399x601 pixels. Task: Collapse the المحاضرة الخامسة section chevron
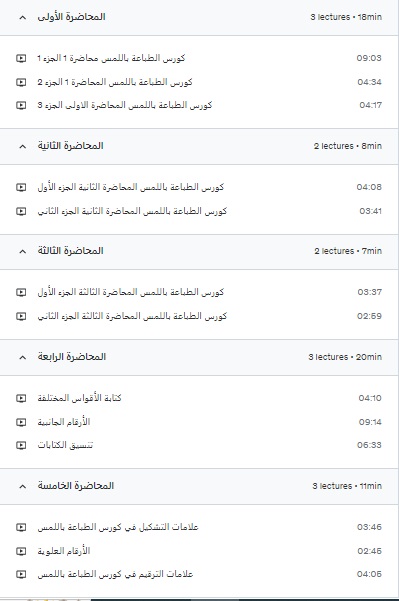[x=23, y=486]
